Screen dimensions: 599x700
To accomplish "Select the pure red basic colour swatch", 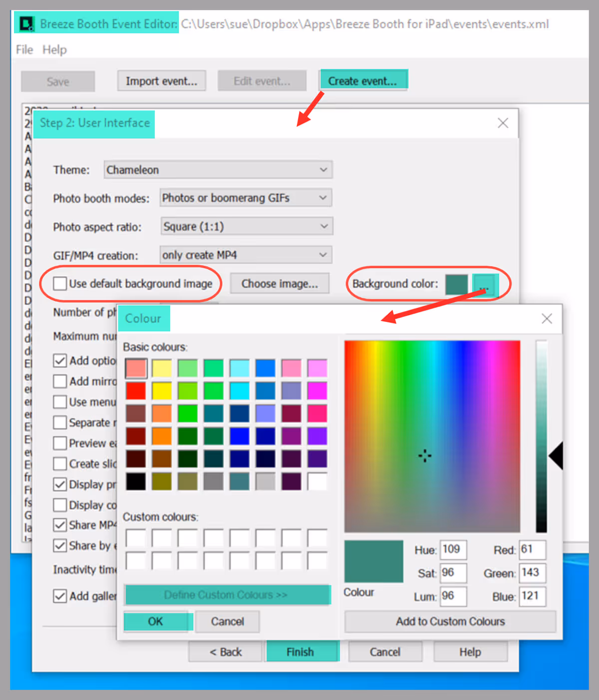I will [136, 391].
